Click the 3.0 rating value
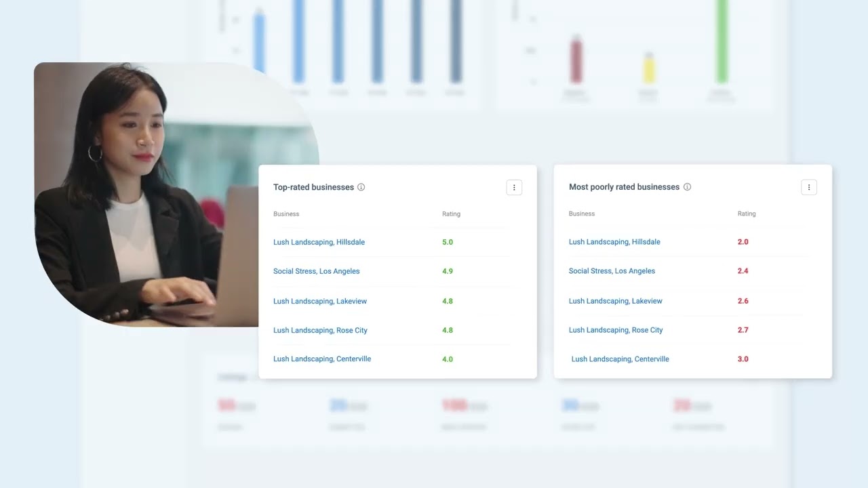The height and width of the screenshot is (488, 868). point(743,359)
